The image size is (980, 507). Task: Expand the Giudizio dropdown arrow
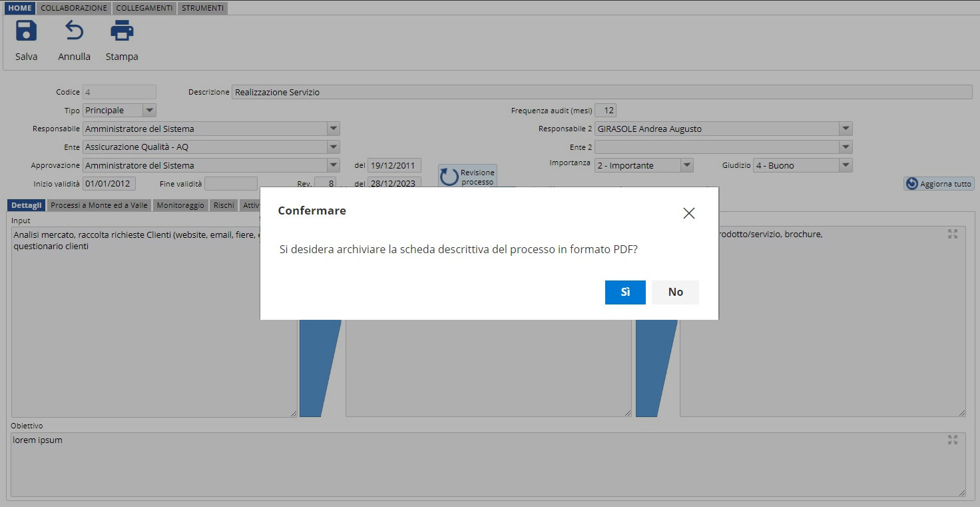(846, 165)
